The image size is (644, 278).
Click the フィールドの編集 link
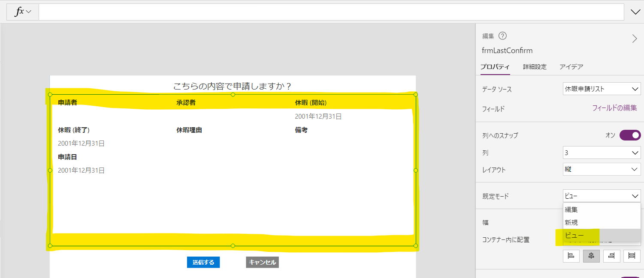(x=614, y=108)
